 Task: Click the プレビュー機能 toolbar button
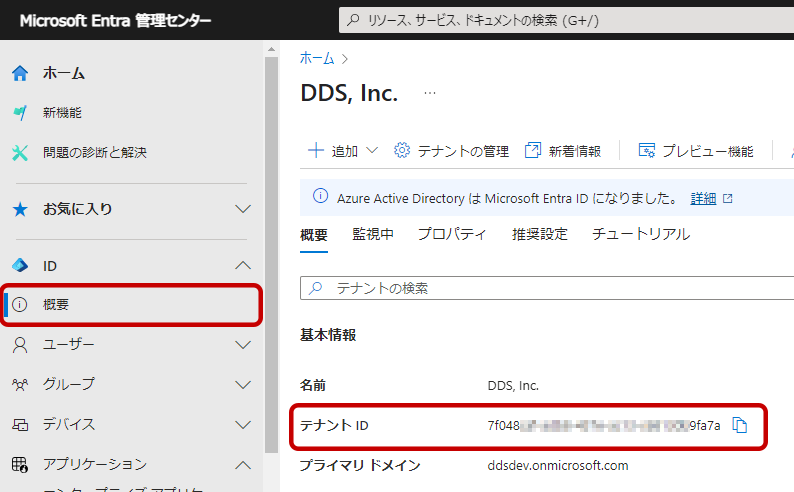(696, 151)
